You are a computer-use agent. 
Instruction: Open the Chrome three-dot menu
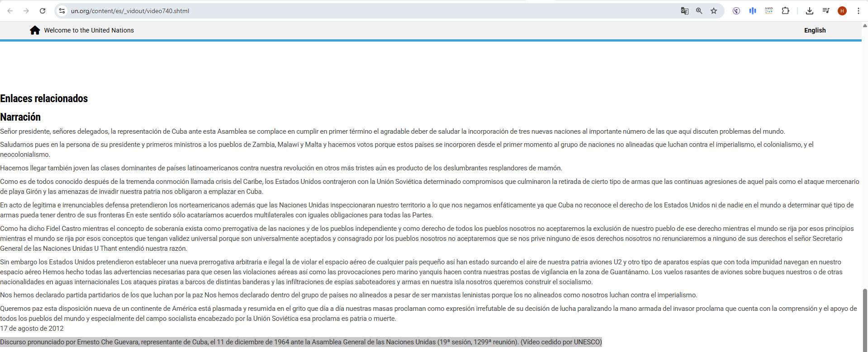click(x=858, y=11)
